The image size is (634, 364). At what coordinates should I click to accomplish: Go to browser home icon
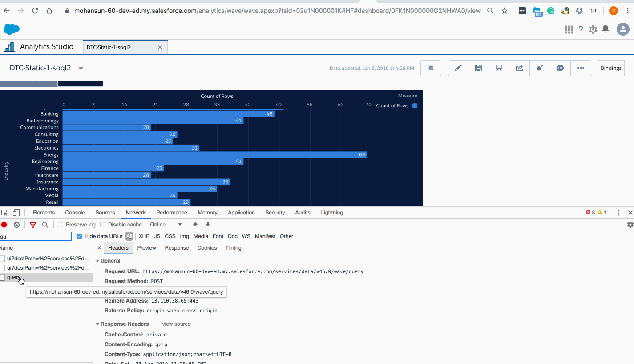pos(49,11)
